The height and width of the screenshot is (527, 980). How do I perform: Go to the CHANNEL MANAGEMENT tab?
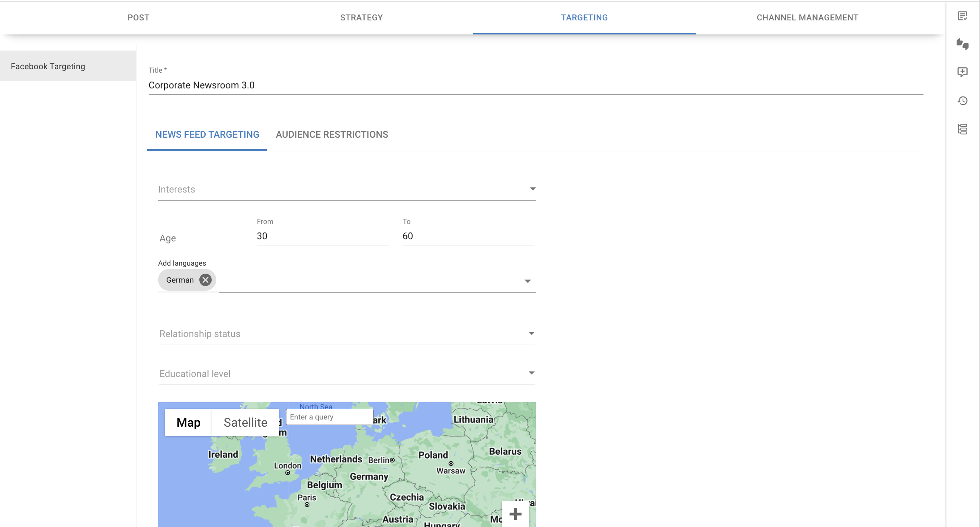point(807,17)
